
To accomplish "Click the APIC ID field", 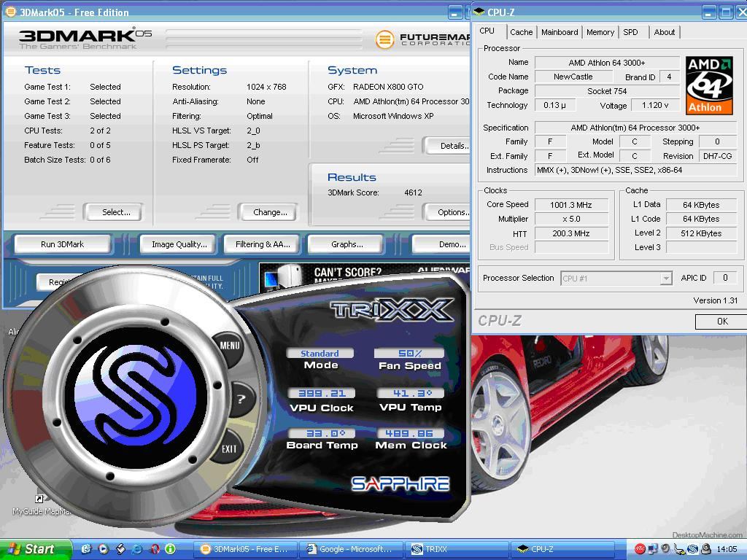I will [x=724, y=278].
